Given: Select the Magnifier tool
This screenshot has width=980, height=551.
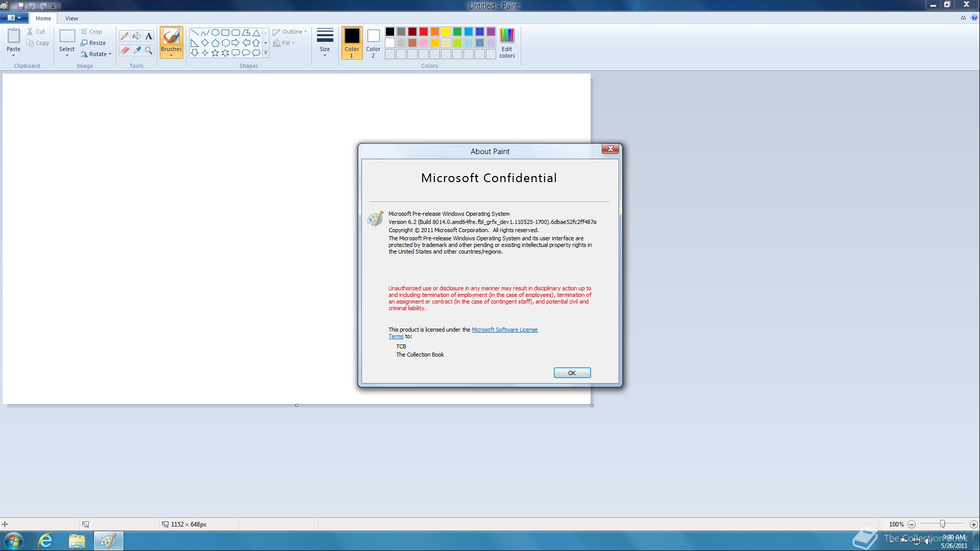Looking at the screenshot, I should point(149,50).
